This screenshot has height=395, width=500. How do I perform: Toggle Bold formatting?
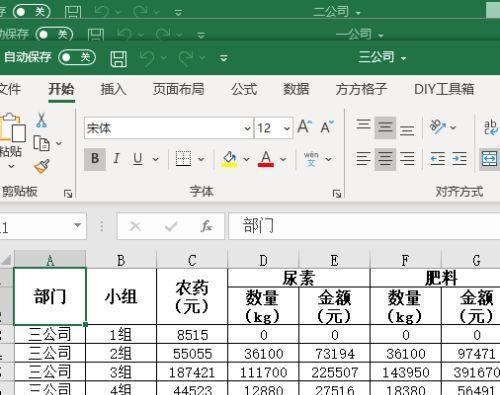pyautogui.click(x=95, y=159)
